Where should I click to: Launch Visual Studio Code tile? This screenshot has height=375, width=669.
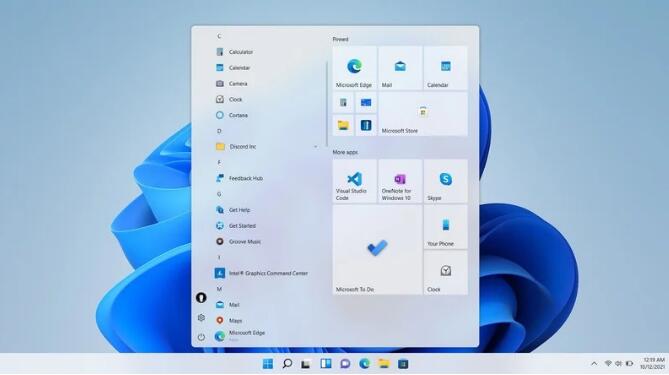click(354, 181)
